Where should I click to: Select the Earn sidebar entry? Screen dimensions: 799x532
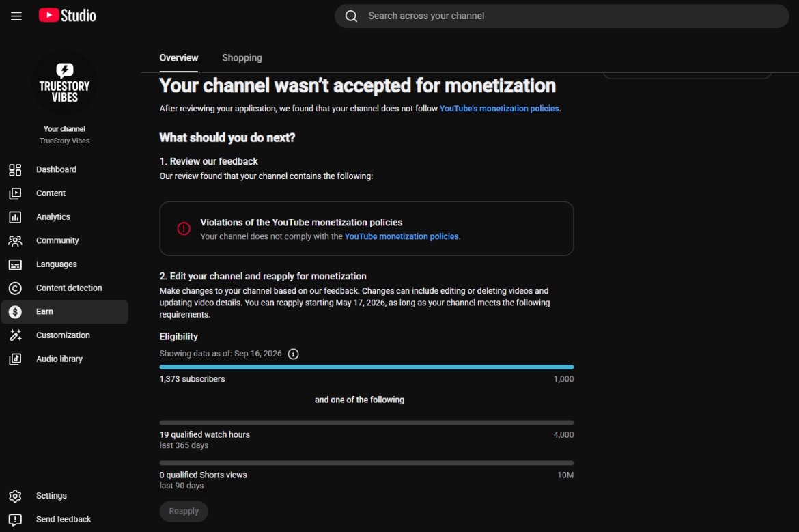(65, 312)
